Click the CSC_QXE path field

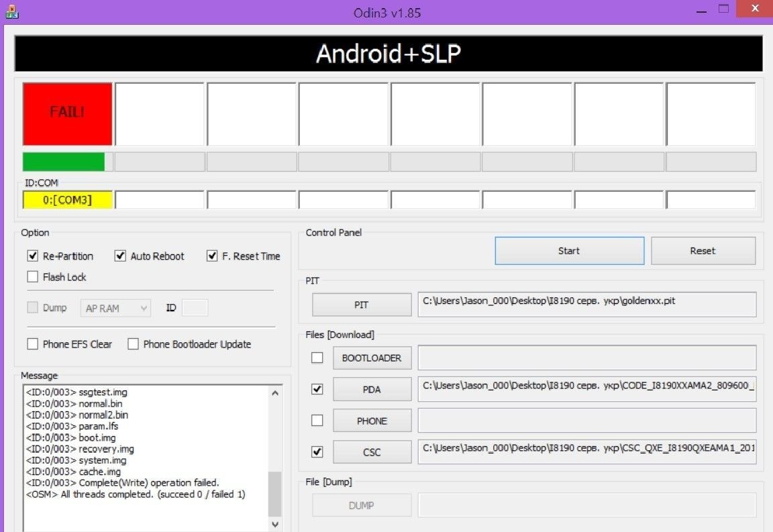coord(587,452)
